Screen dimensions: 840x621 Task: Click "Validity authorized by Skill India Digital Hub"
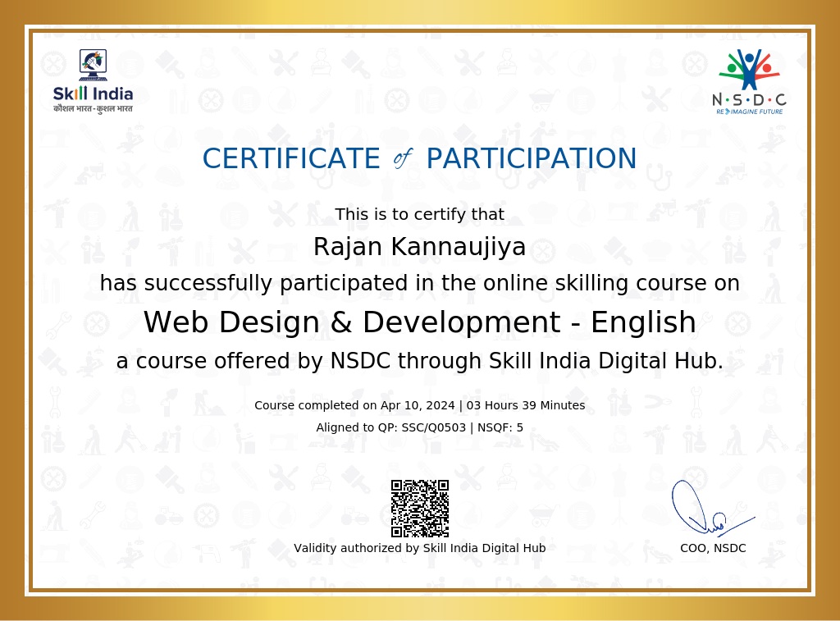point(419,548)
